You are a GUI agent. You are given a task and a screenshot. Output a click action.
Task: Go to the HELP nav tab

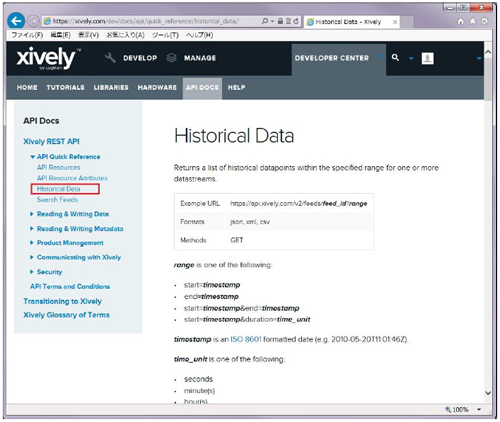pos(236,87)
